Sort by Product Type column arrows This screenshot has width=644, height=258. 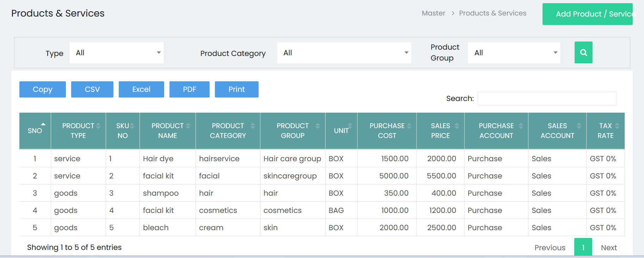[x=98, y=126]
